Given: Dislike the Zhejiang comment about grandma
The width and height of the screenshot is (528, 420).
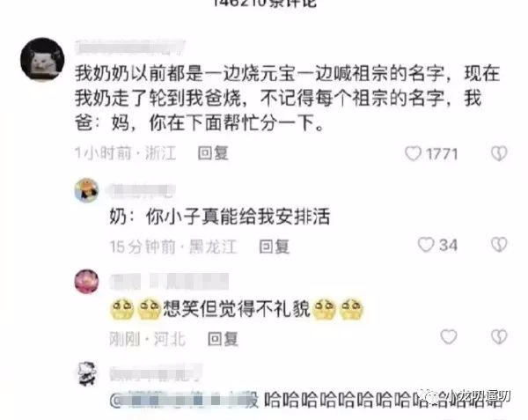Looking at the screenshot, I should coord(499,153).
